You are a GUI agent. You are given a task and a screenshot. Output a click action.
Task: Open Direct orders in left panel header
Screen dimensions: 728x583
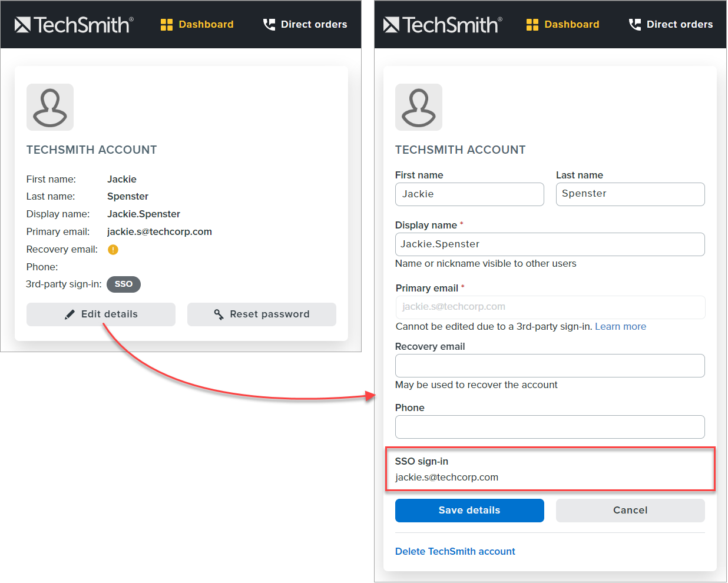305,24
